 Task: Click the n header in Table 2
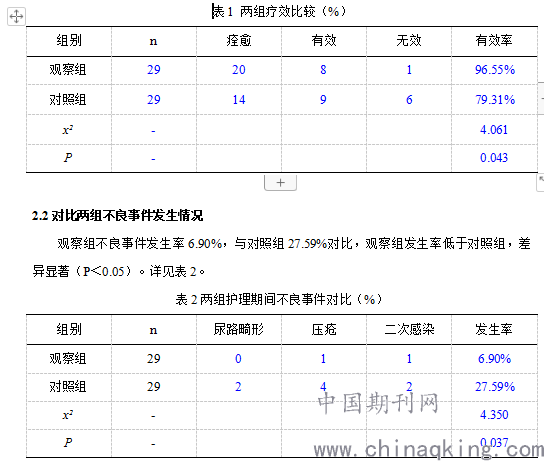point(153,330)
